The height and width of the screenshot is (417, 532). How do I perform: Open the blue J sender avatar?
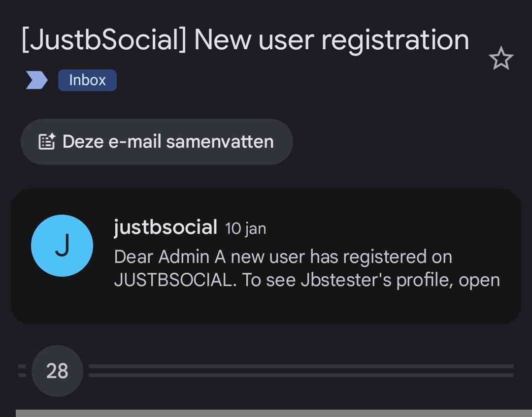(x=62, y=246)
